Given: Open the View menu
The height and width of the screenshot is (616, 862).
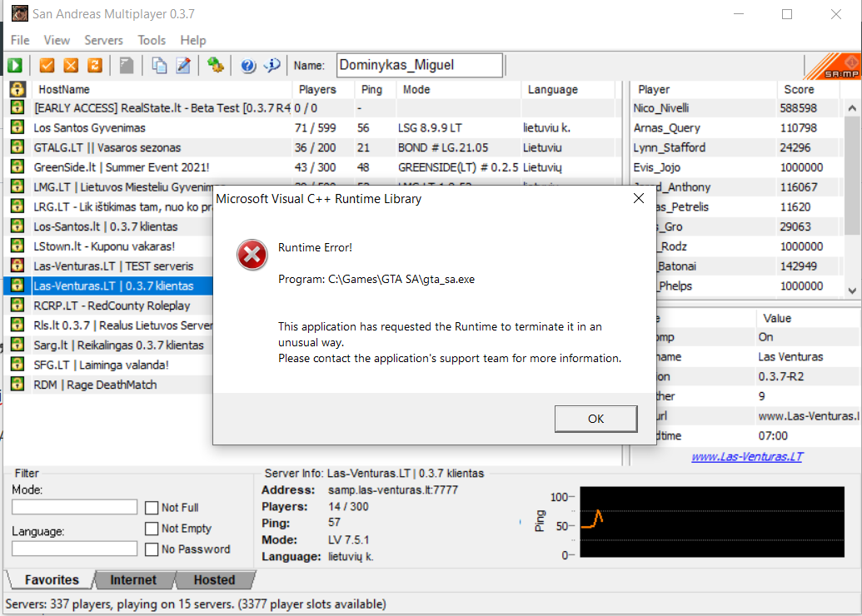Looking at the screenshot, I should tap(57, 40).
